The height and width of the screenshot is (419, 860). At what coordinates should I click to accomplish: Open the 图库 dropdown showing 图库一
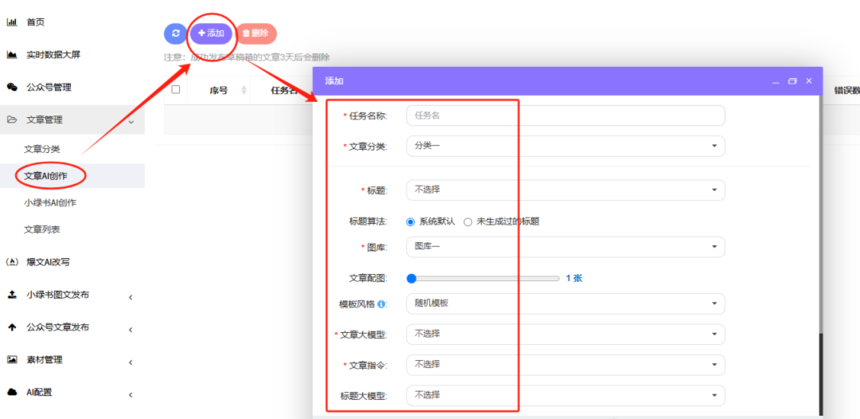(x=565, y=246)
